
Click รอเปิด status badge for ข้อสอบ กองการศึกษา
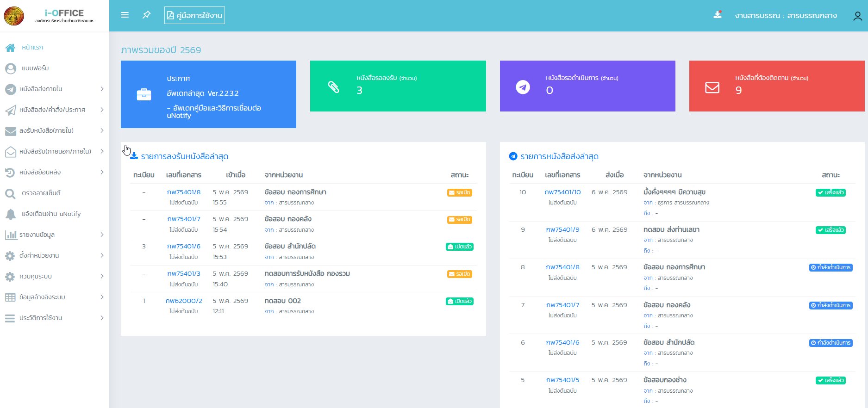coord(460,192)
